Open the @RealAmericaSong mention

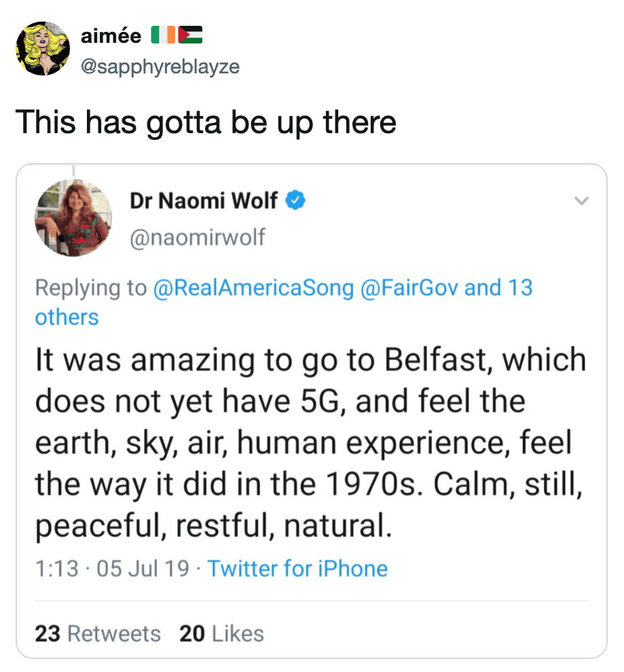click(255, 287)
